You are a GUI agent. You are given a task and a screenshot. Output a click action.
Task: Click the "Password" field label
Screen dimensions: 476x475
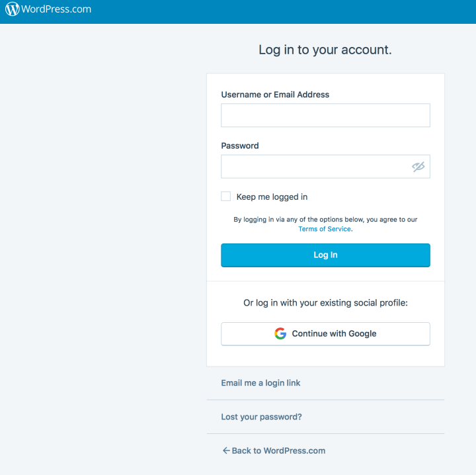pyautogui.click(x=240, y=146)
